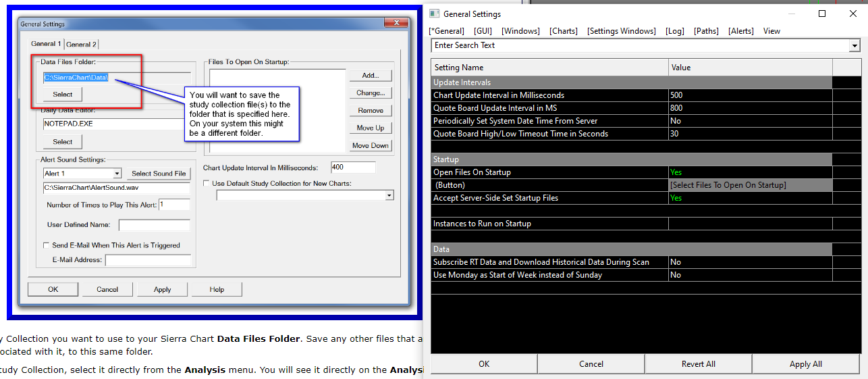The width and height of the screenshot is (868, 379).
Task: Click Cancel in the black General Settings window
Action: point(591,363)
